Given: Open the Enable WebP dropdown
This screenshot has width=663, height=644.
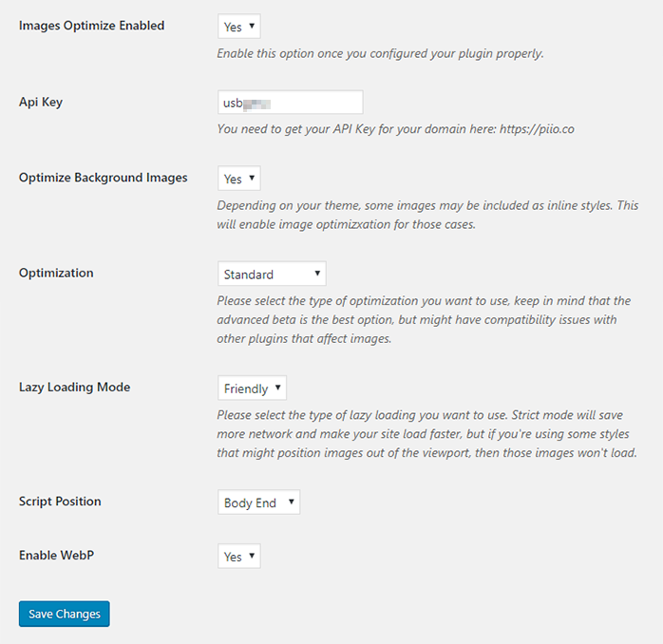Looking at the screenshot, I should click(x=239, y=556).
